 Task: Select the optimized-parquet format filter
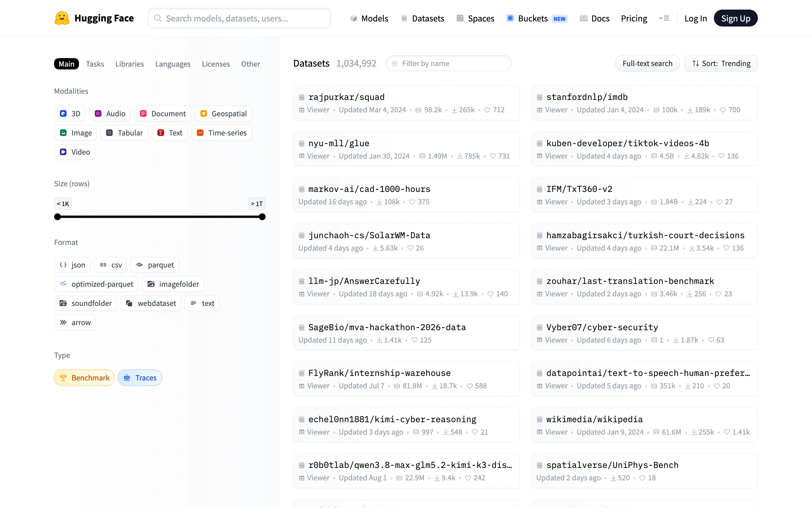[x=96, y=284]
